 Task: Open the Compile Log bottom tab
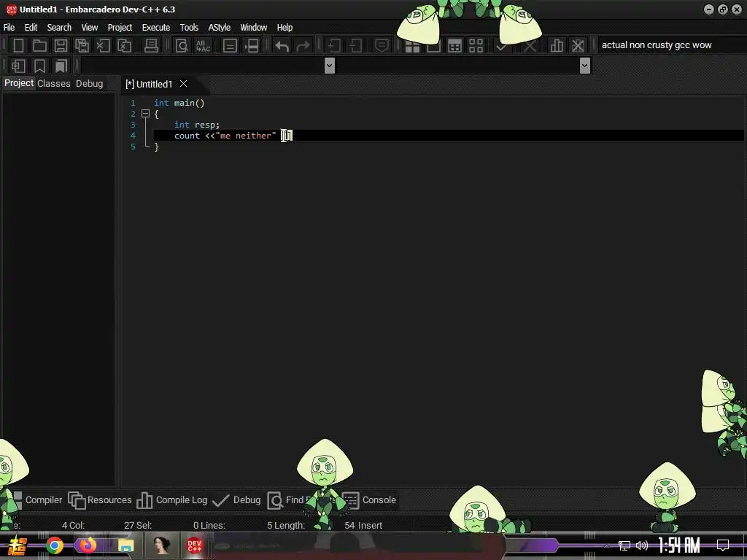(x=172, y=500)
